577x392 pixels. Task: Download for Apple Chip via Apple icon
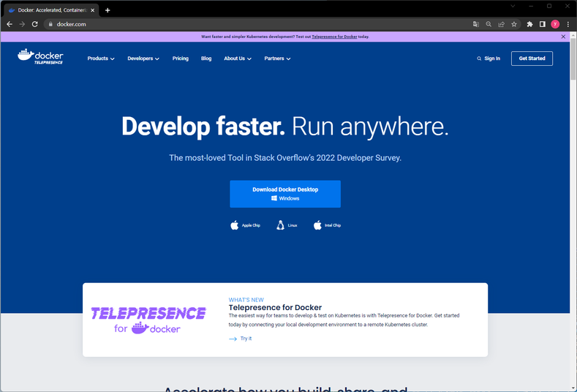tap(235, 225)
